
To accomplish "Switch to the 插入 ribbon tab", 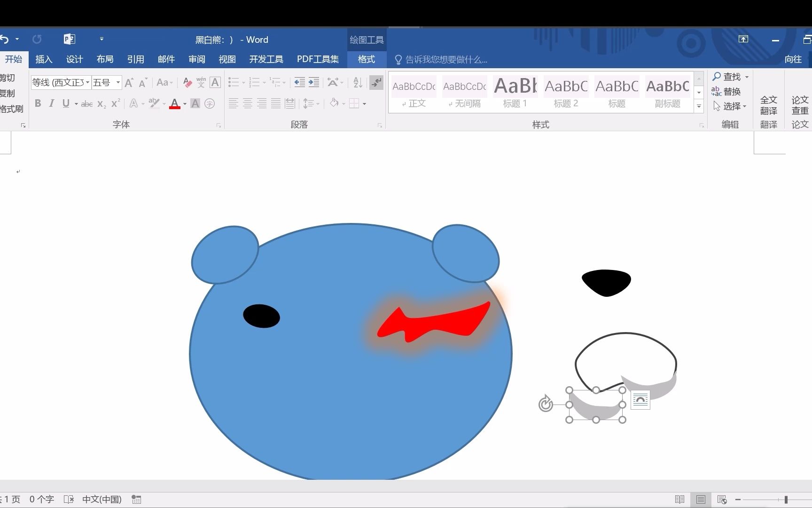I will click(44, 59).
